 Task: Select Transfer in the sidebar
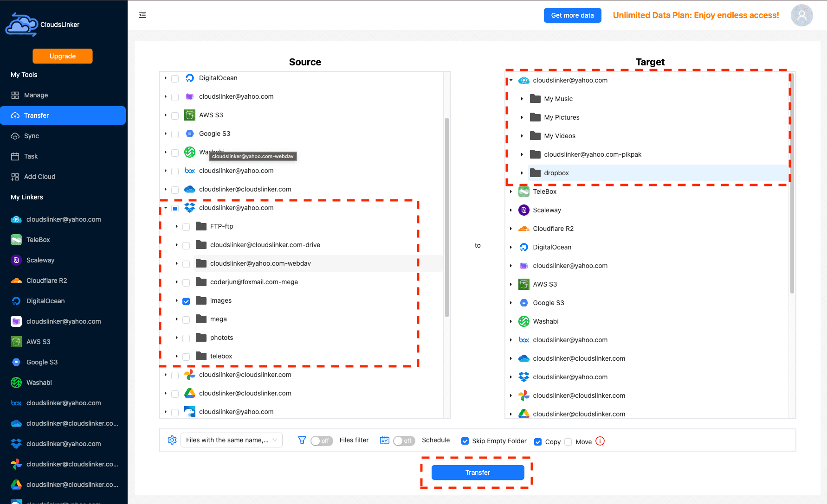(63, 115)
